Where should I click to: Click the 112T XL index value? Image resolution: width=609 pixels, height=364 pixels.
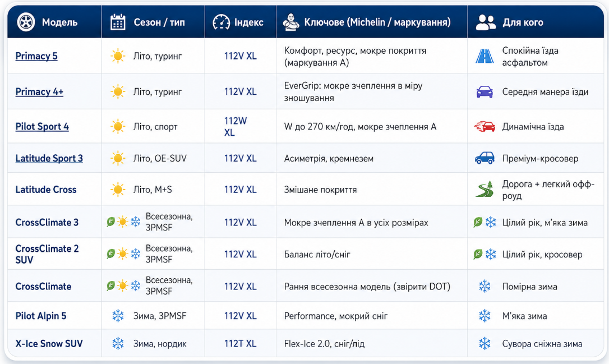[x=241, y=344]
